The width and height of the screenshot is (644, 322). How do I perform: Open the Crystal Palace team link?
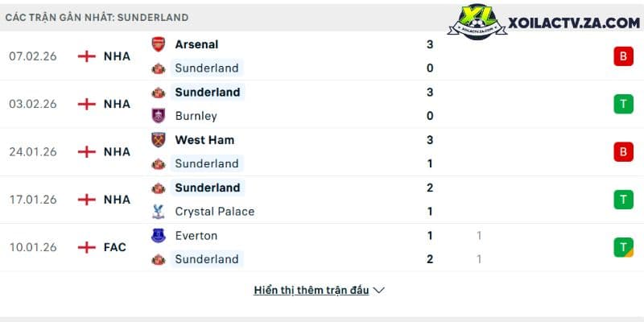(214, 212)
